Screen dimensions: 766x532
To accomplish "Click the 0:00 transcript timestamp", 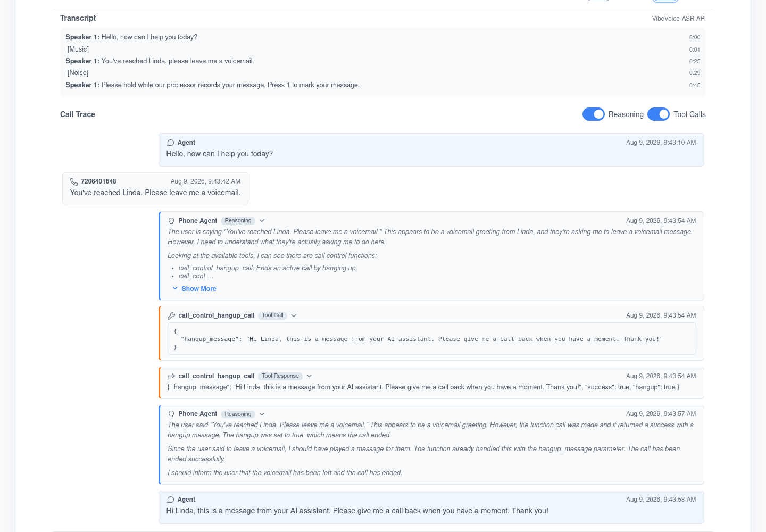I will pyautogui.click(x=695, y=38).
